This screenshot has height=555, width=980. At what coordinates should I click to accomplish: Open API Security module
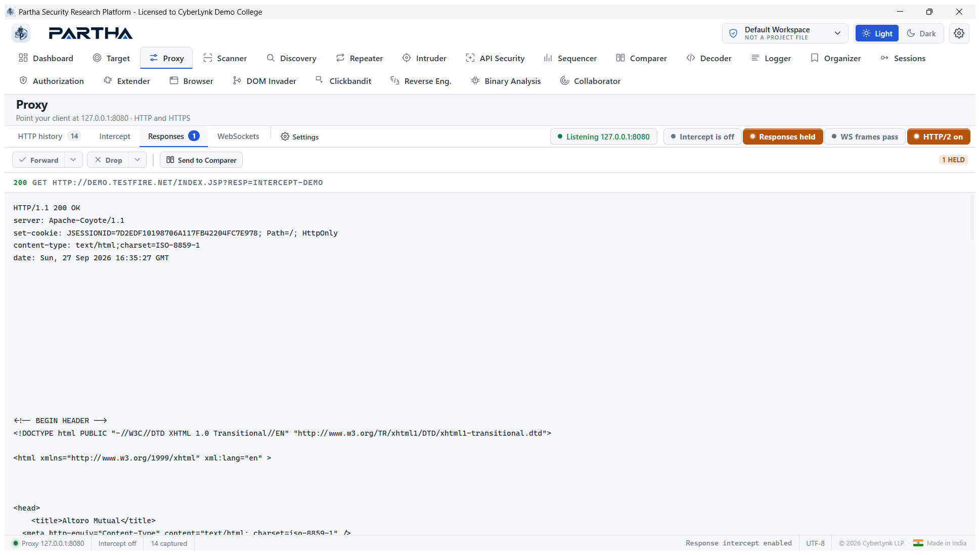click(x=495, y=58)
